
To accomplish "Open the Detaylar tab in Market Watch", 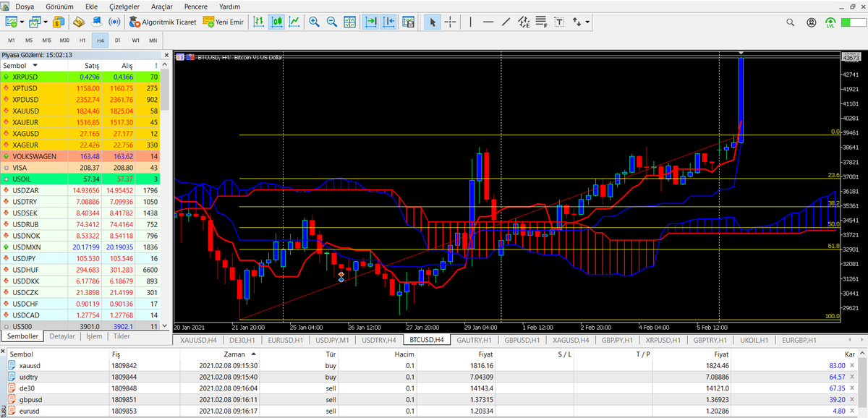I will pos(63,336).
